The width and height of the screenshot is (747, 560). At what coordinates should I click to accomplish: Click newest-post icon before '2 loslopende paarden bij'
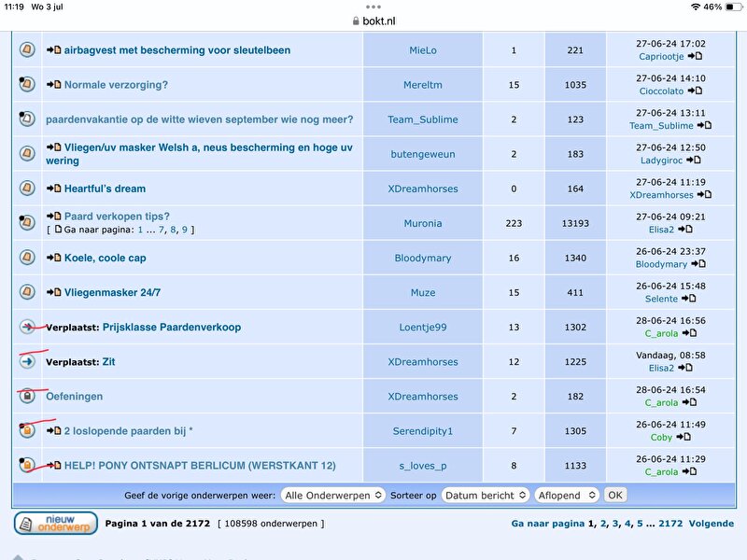tap(53, 431)
